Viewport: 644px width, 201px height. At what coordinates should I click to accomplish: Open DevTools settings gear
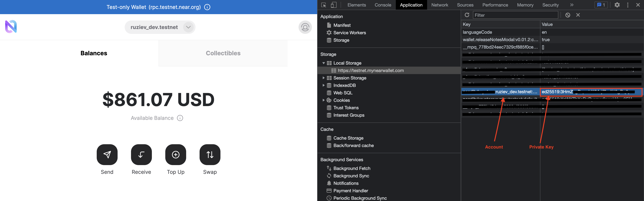click(617, 5)
